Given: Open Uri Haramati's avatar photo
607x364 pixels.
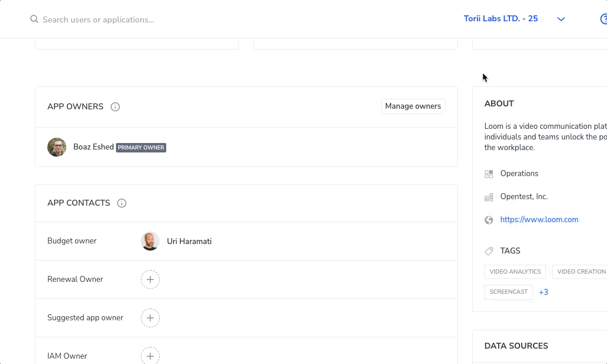Looking at the screenshot, I should point(150,241).
